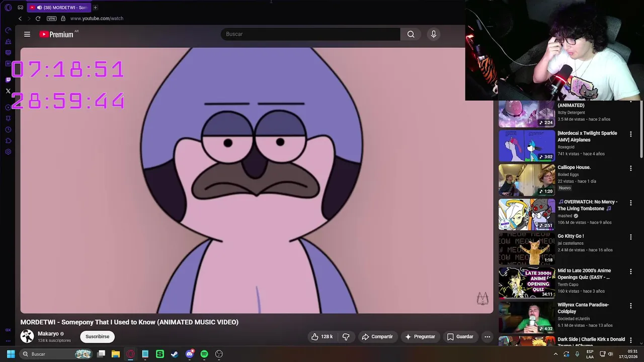Click the YouTube Buscar search field
This screenshot has width=644, height=362.
[310, 34]
